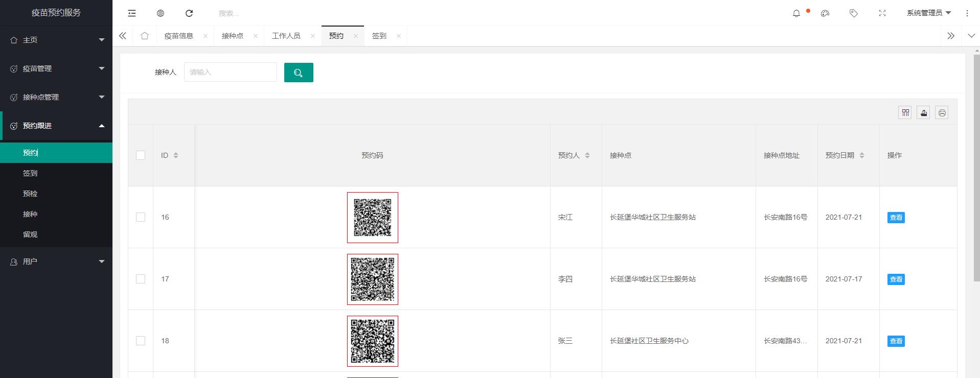Click 查看 button for 李四
The image size is (980, 378).
896,279
